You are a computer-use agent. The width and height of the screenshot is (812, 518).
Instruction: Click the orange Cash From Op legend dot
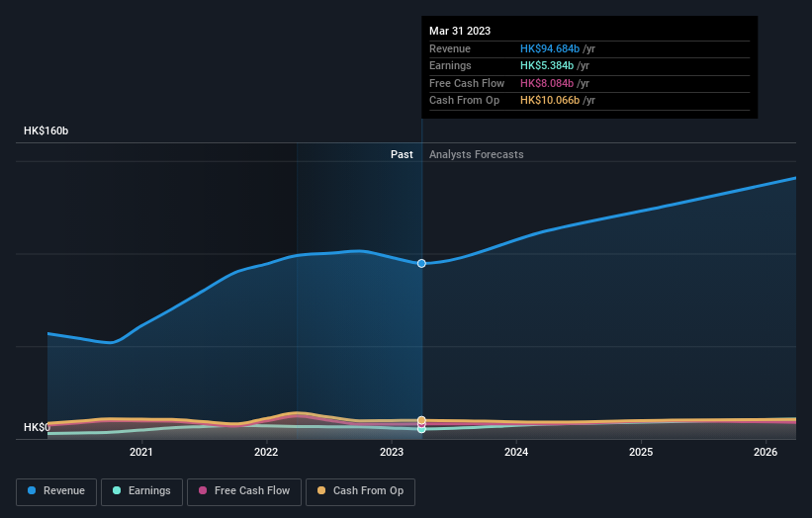coord(321,490)
